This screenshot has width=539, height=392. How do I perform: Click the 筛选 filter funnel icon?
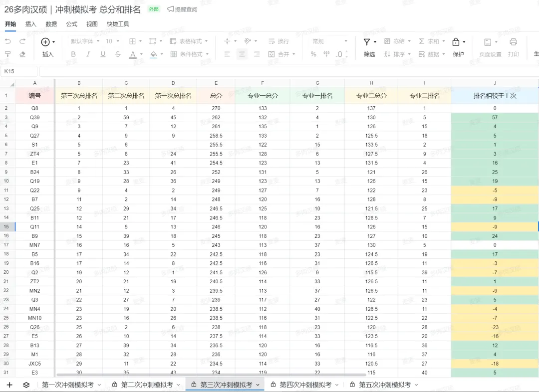coord(367,41)
